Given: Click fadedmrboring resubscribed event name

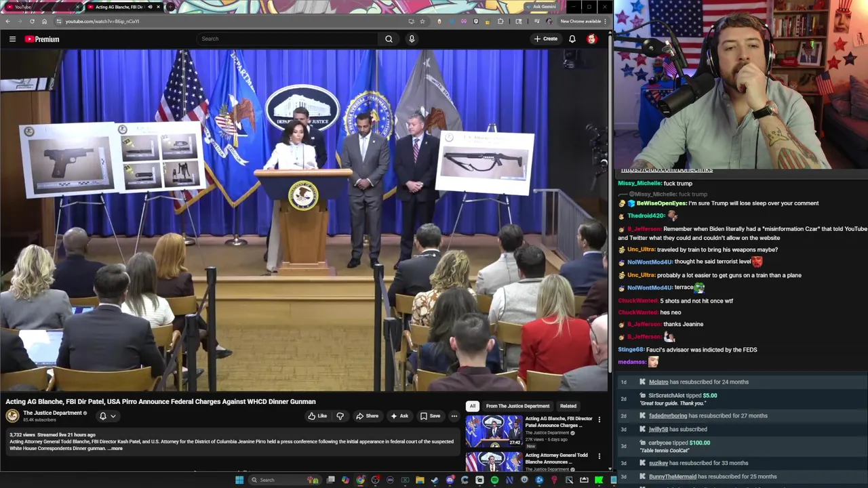Looking at the screenshot, I should click(x=668, y=415).
